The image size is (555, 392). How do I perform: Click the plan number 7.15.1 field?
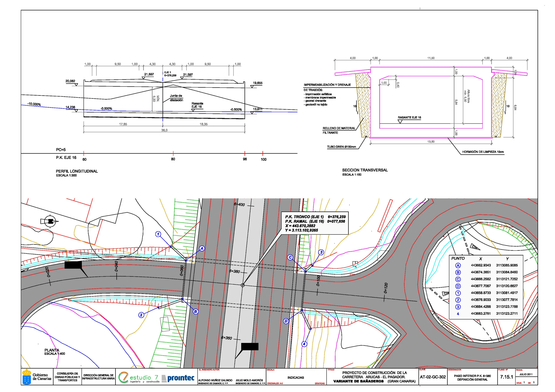pyautogui.click(x=506, y=377)
